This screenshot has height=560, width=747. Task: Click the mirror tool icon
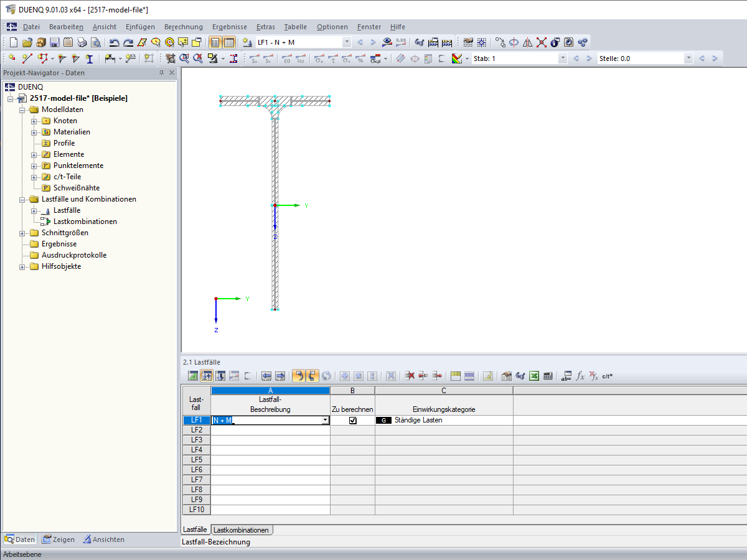click(528, 42)
